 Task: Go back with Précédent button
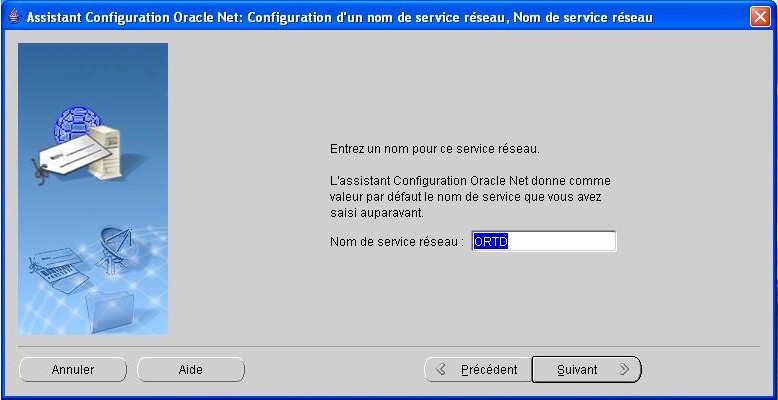pos(478,370)
